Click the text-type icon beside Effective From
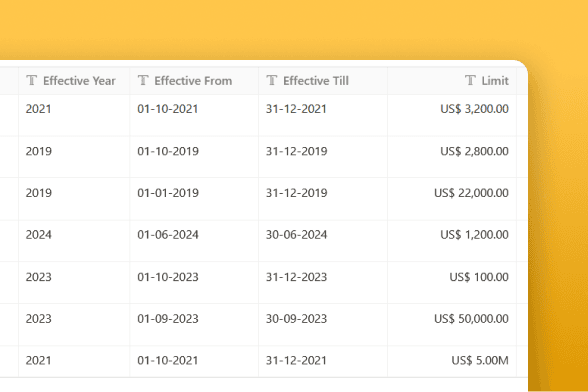Viewport: 588px width, 392px height. click(x=143, y=80)
